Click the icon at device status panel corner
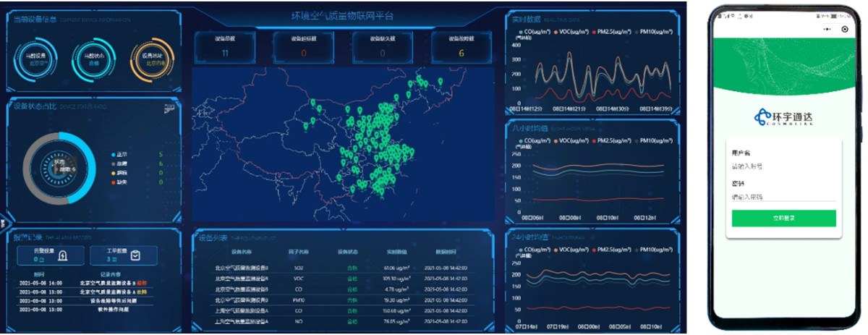The height and width of the screenshot is (335, 868). coord(169,109)
